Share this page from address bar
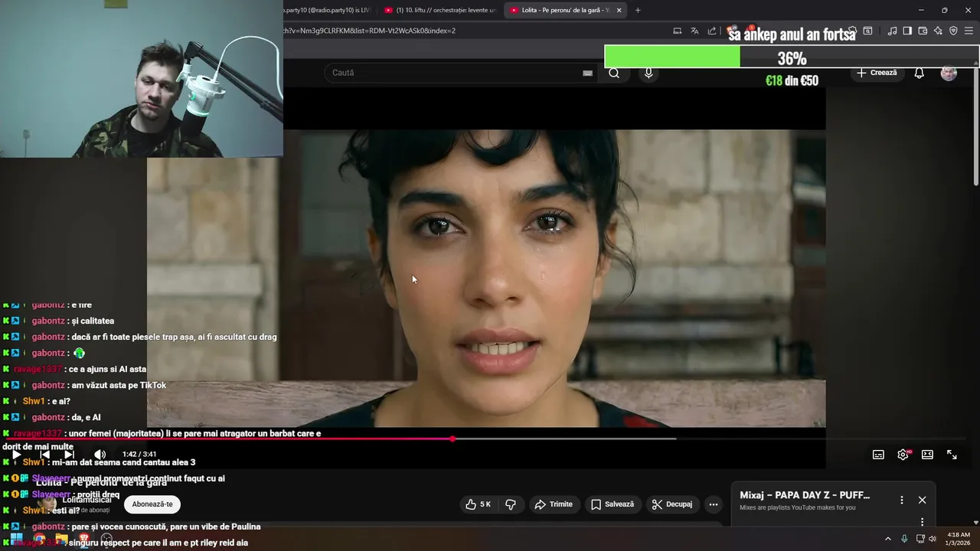The image size is (980, 551). click(712, 31)
